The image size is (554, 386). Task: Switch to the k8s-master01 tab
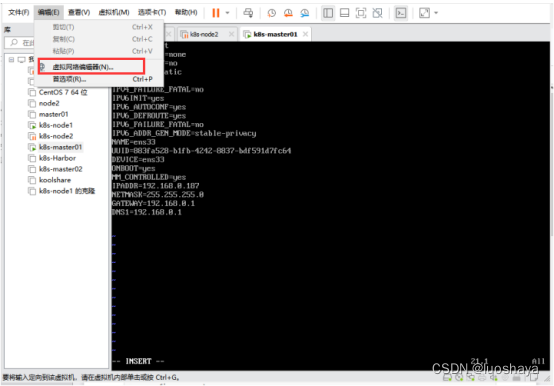(275, 34)
